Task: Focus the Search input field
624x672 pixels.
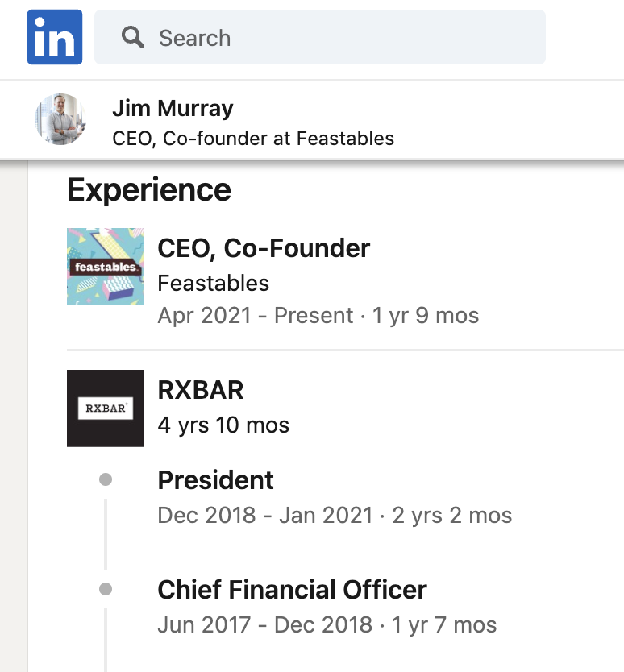Action: (339, 37)
